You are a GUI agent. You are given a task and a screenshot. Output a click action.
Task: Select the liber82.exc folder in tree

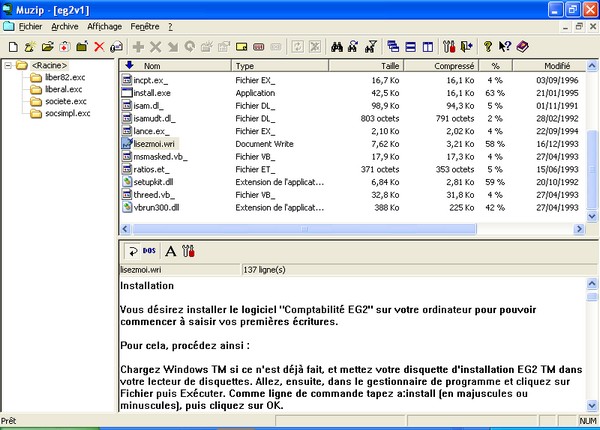[65, 78]
